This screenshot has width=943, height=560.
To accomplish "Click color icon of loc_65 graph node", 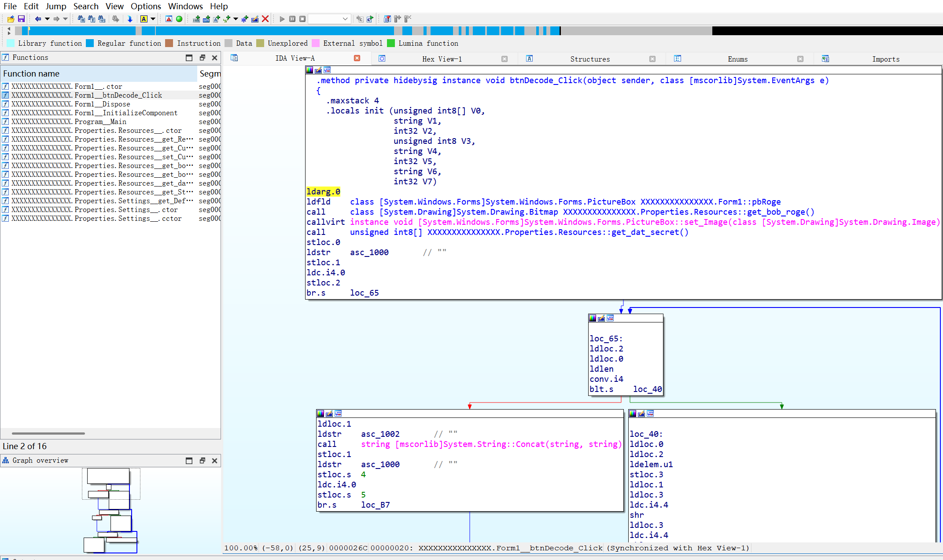I will (x=593, y=318).
